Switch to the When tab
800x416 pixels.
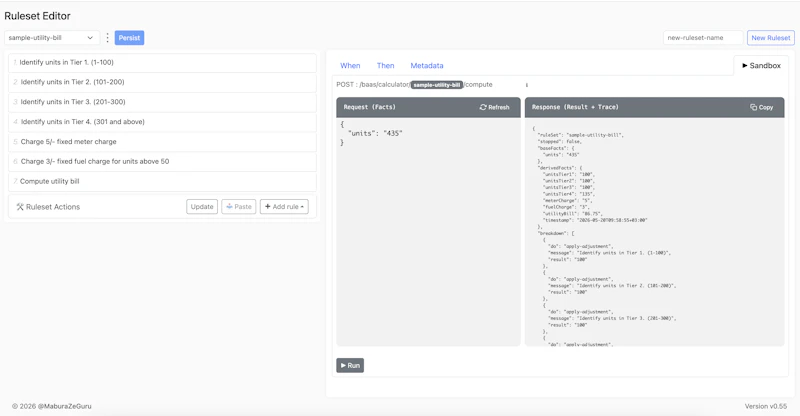[350, 66]
